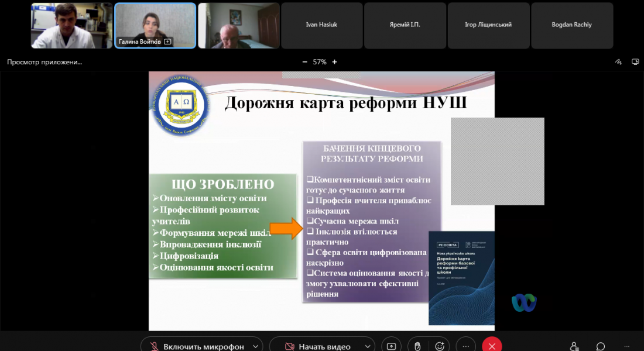Click the annotate pen icon

coord(618,62)
